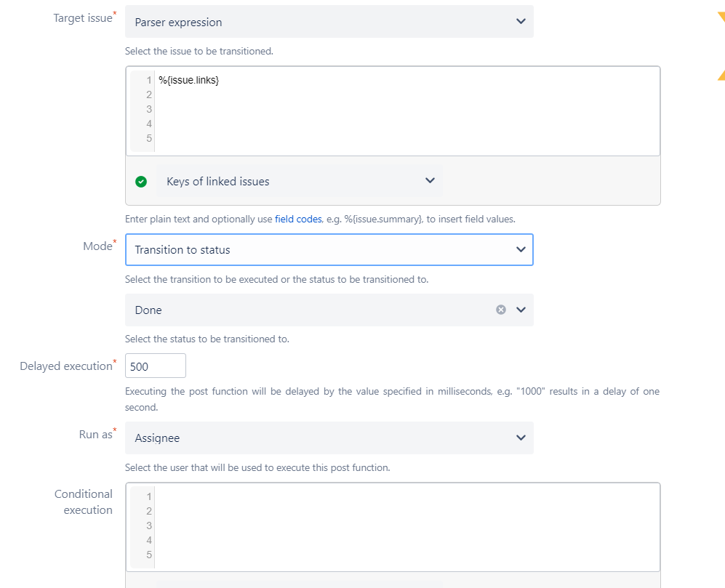Click the Target issue field label

click(81, 18)
